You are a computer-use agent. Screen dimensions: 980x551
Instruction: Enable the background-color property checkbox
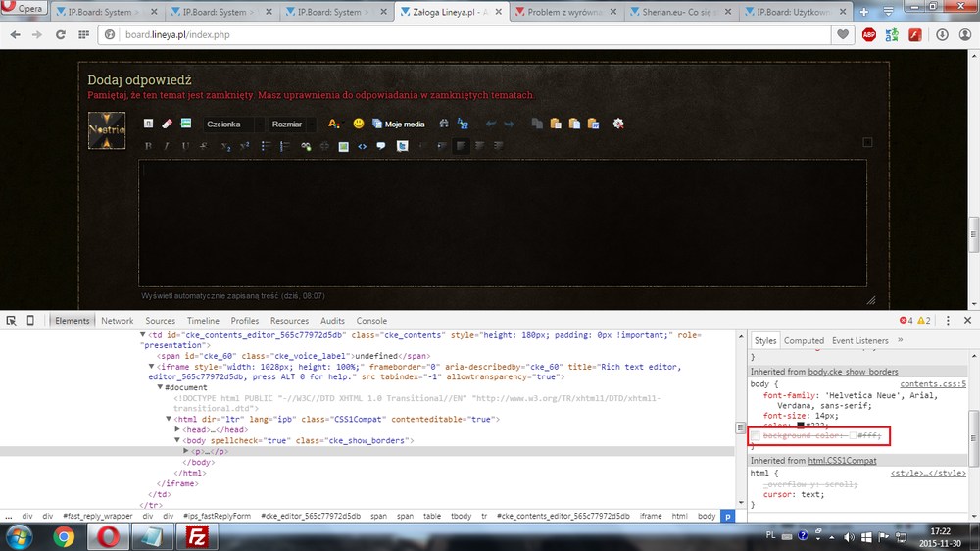(x=755, y=435)
